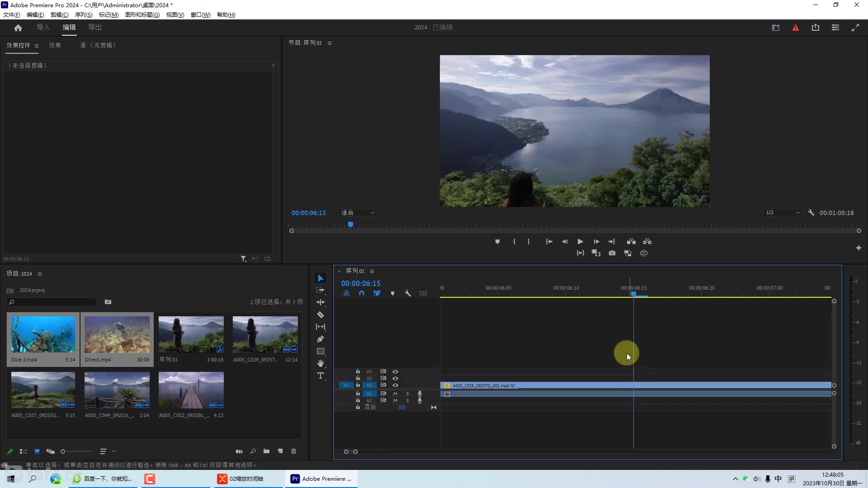Screen dimensions: 868x488
Task: Open Program monitor settings wrench
Action: (x=811, y=212)
